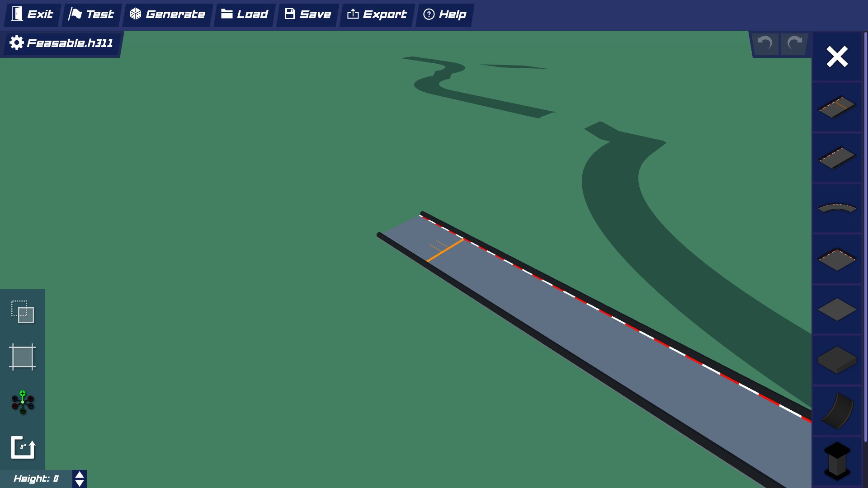Open track settings for Feasable.h311

click(61, 43)
